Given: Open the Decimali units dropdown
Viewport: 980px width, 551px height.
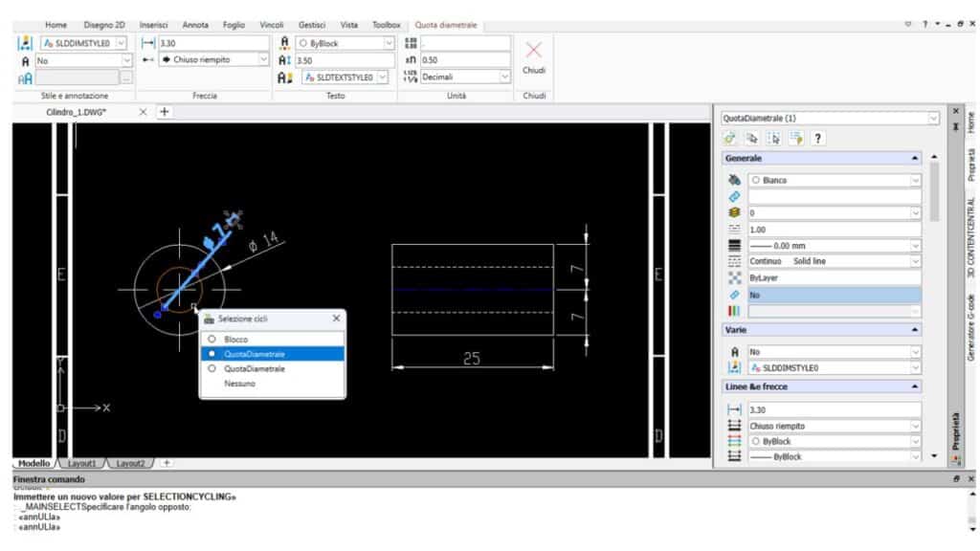Looking at the screenshot, I should [x=505, y=76].
